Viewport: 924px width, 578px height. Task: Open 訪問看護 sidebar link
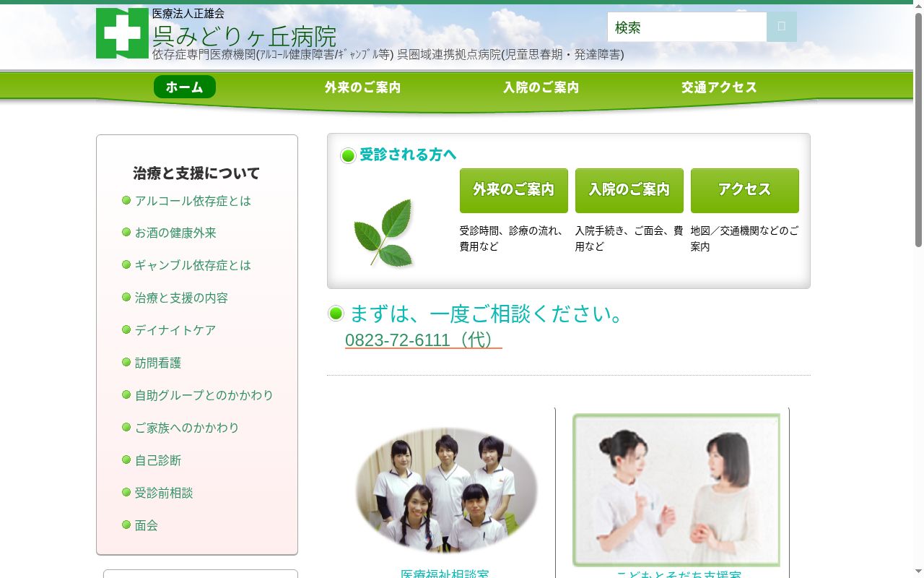point(158,363)
